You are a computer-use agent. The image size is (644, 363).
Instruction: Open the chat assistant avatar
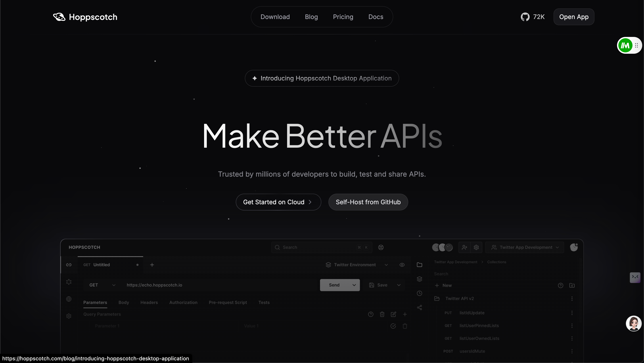coord(634,323)
